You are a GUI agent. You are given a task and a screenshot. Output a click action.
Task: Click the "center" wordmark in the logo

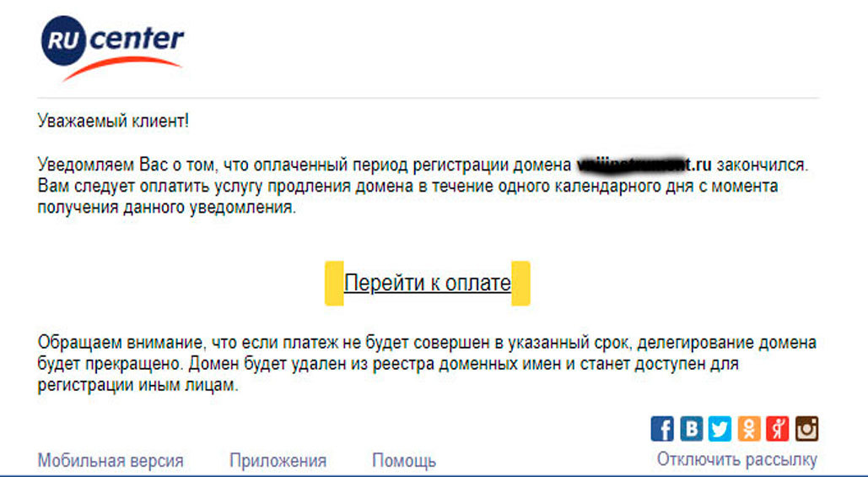point(135,40)
